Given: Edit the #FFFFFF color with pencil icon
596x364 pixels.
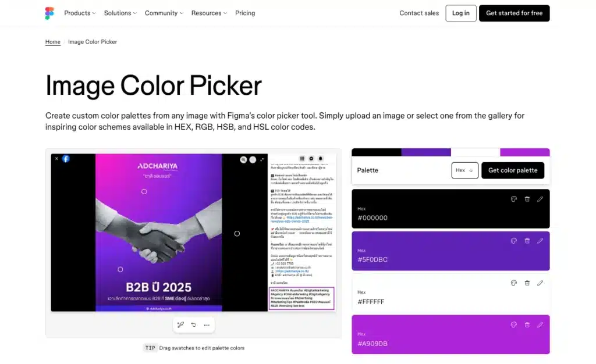Looking at the screenshot, I should (x=540, y=283).
